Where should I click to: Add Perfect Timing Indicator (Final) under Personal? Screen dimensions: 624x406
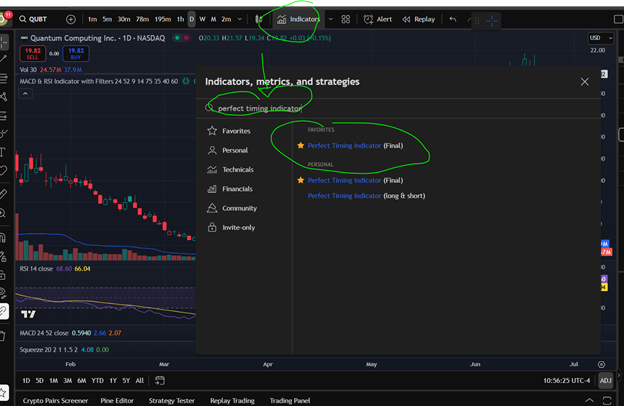click(355, 180)
